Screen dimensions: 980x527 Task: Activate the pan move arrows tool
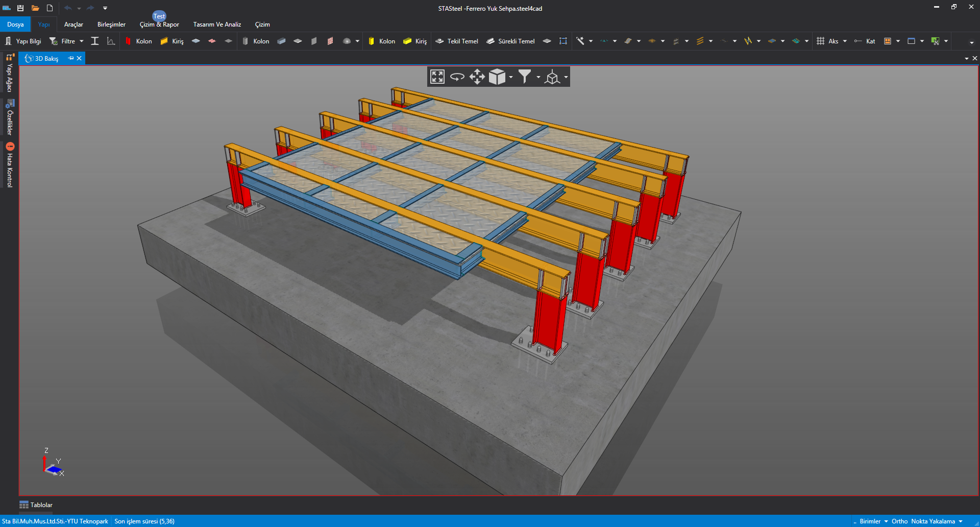(x=477, y=77)
